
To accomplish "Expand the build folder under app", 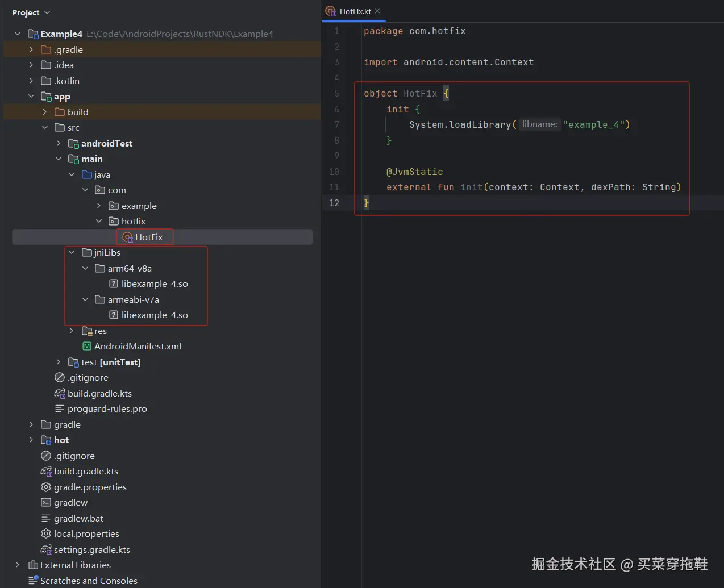I will (45, 112).
